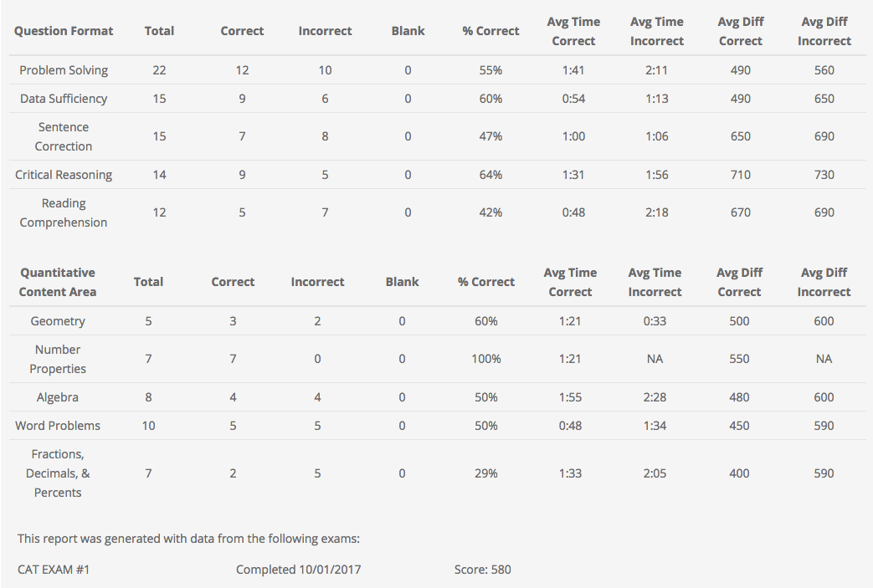Select the Geometry row label
The height and width of the screenshot is (588, 873).
[x=58, y=321]
